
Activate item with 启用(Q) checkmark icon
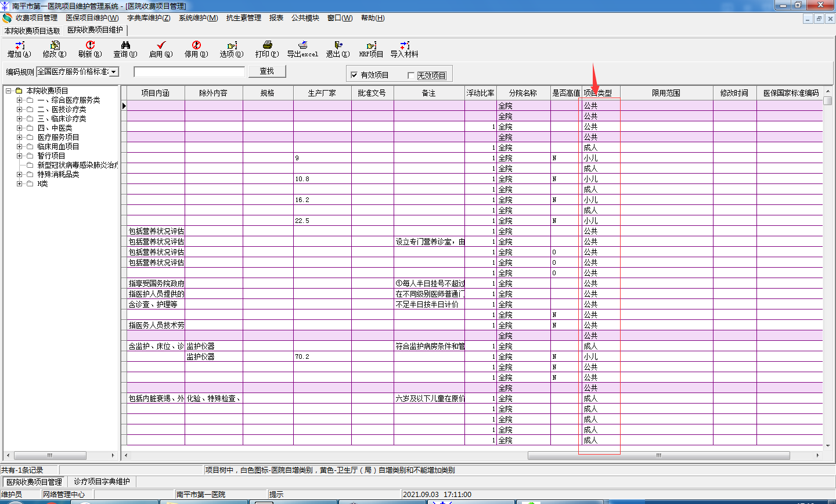click(161, 49)
